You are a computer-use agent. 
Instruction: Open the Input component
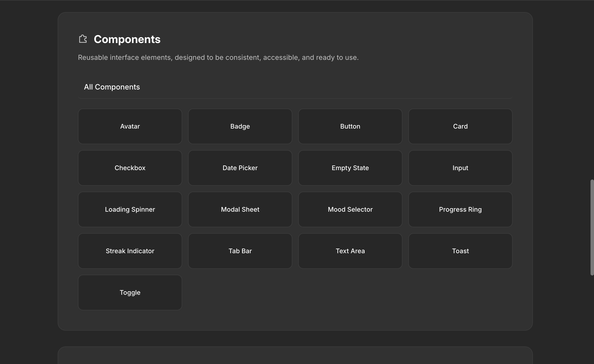tap(460, 168)
